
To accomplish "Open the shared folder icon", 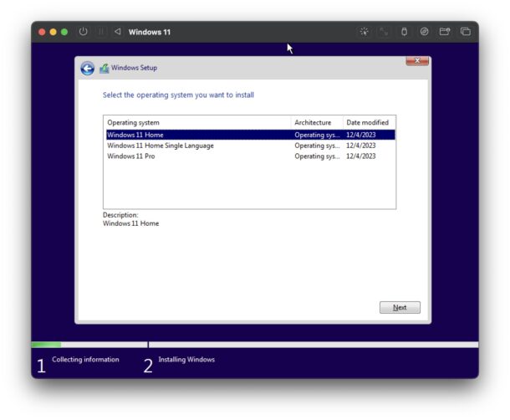I will pos(445,32).
